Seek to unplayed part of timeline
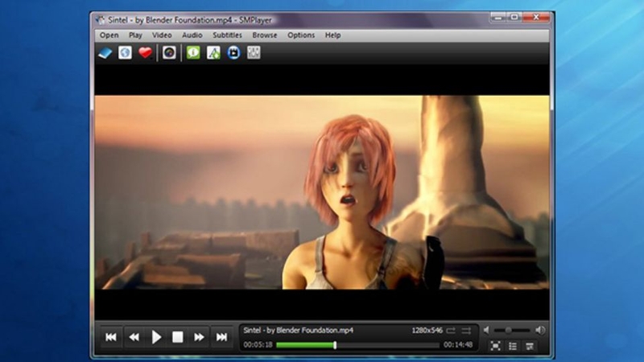This screenshot has height=362, width=644. [388, 345]
